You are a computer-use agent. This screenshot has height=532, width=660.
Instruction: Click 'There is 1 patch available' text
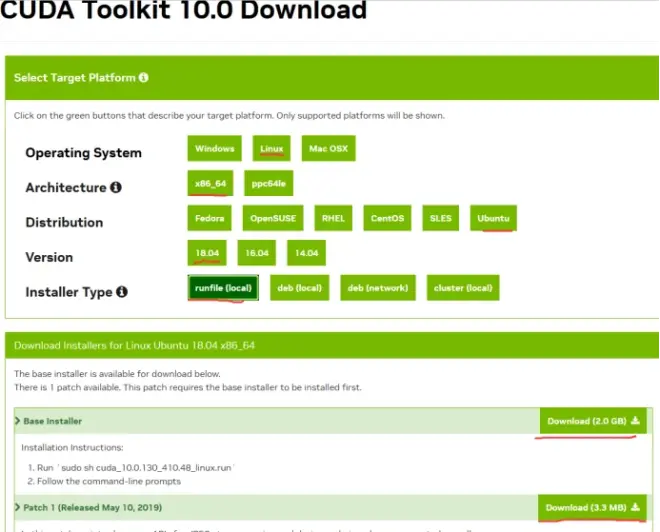click(188, 387)
